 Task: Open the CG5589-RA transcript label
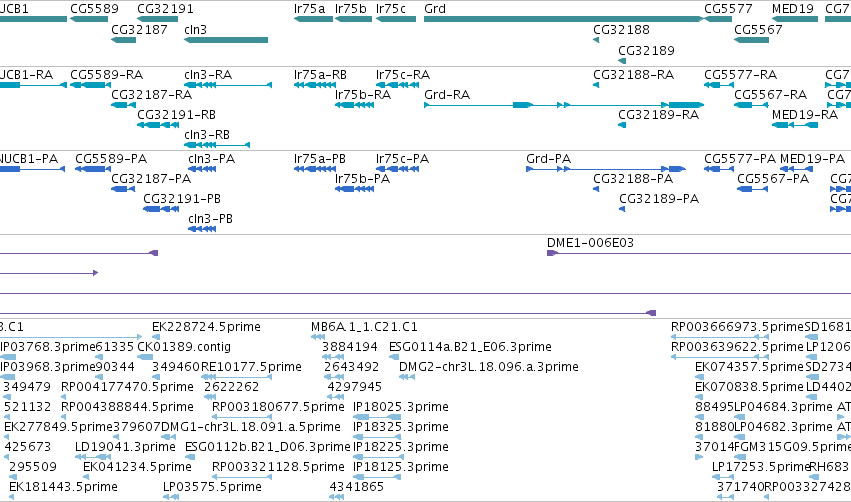tap(106, 74)
